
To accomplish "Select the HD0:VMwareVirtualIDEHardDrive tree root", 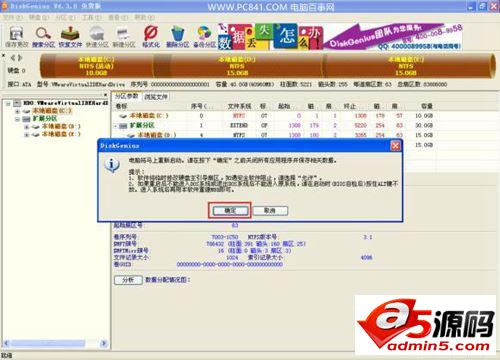I will click(x=66, y=103).
